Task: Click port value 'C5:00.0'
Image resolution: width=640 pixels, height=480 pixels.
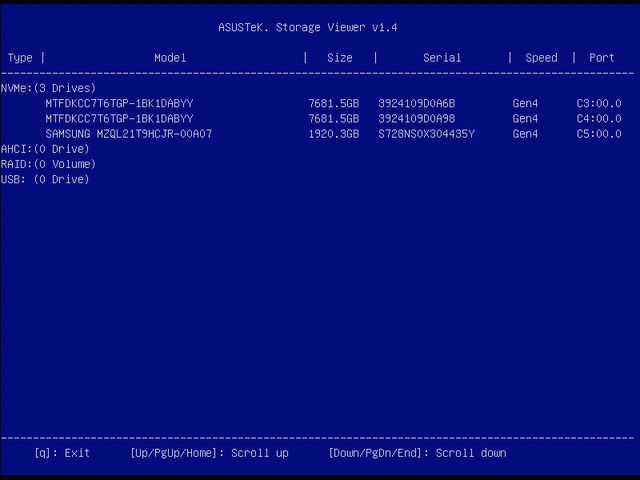Action: point(599,134)
